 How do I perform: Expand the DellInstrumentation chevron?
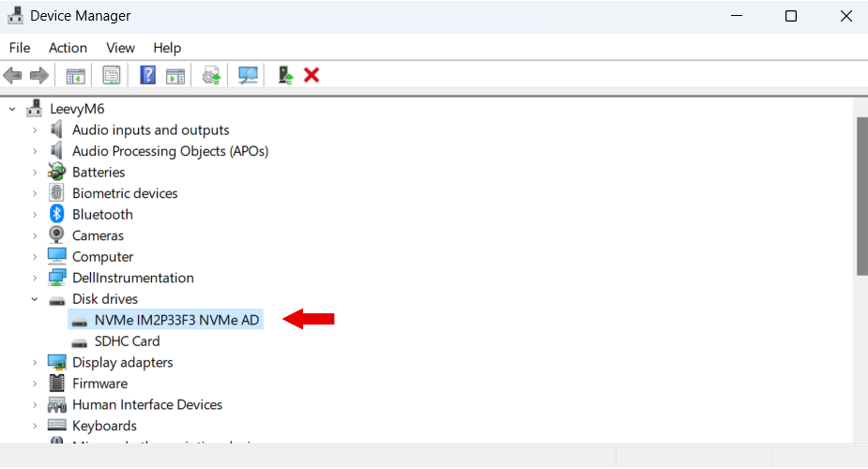(x=35, y=278)
